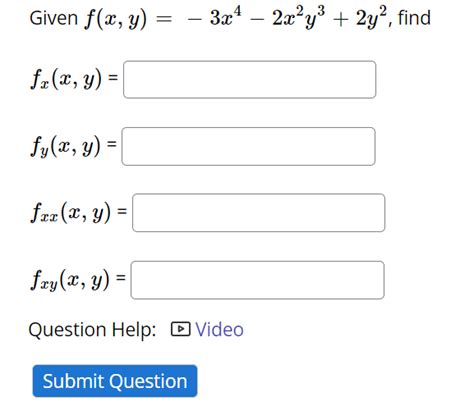Viewport: 474px width, 406px height.
Task: Select the f_xy(x, y) answer field
Action: coord(258,280)
